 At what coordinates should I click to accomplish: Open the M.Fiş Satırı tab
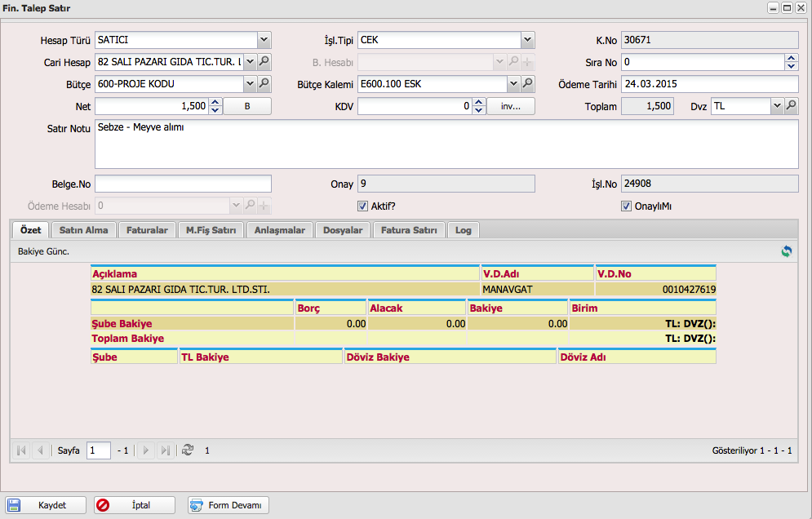[x=211, y=230]
